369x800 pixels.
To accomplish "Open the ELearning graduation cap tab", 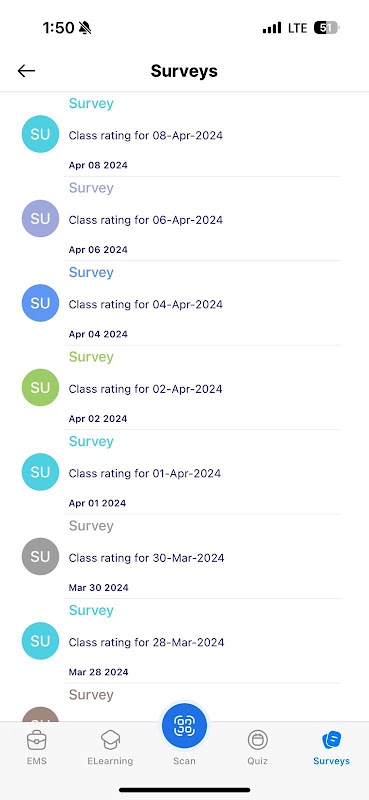I will [110, 747].
